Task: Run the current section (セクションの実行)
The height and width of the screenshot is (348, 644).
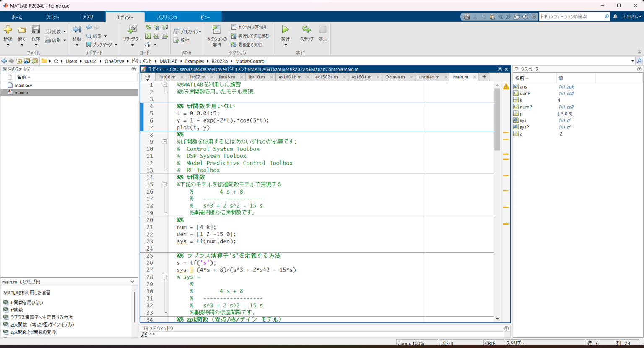Action: (x=216, y=30)
